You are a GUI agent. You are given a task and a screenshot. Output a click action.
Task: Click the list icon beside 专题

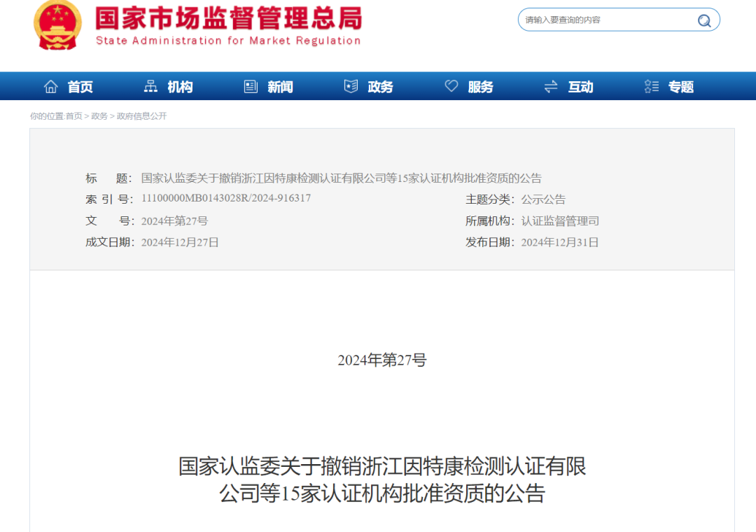coord(651,85)
